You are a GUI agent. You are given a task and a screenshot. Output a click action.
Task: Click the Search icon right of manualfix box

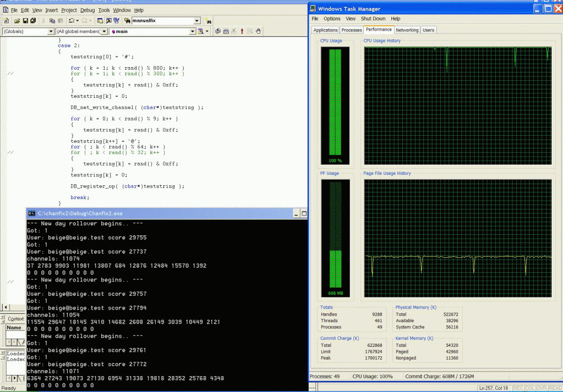(x=208, y=21)
